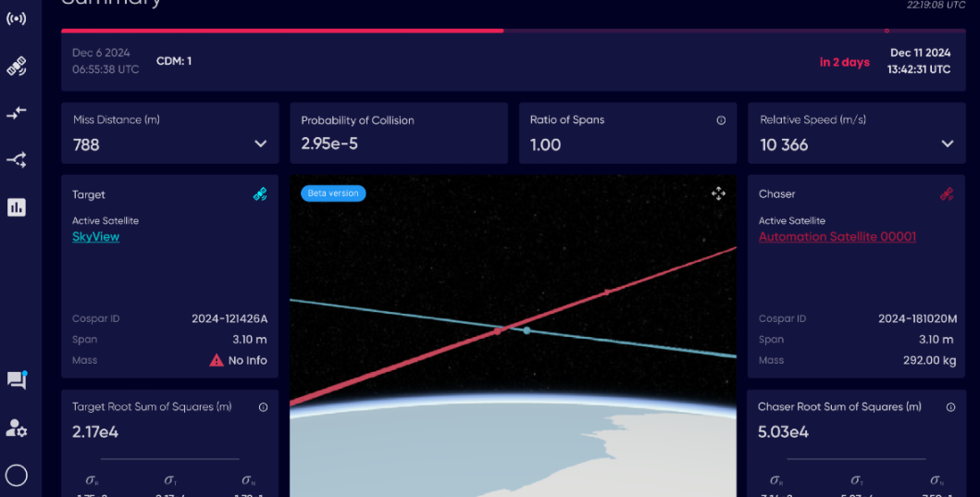Expand the Miss Distance dropdown
This screenshot has height=497, width=980.
[260, 144]
